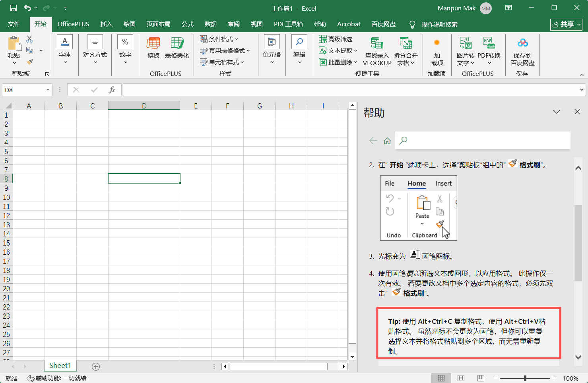Switch to the 插入 ribbon tab
This screenshot has height=383, width=588.
click(x=106, y=24)
